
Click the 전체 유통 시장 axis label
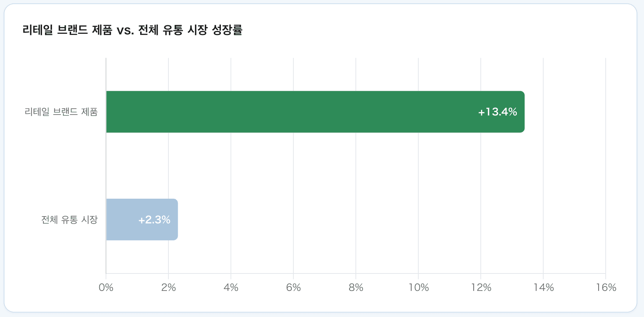click(70, 220)
